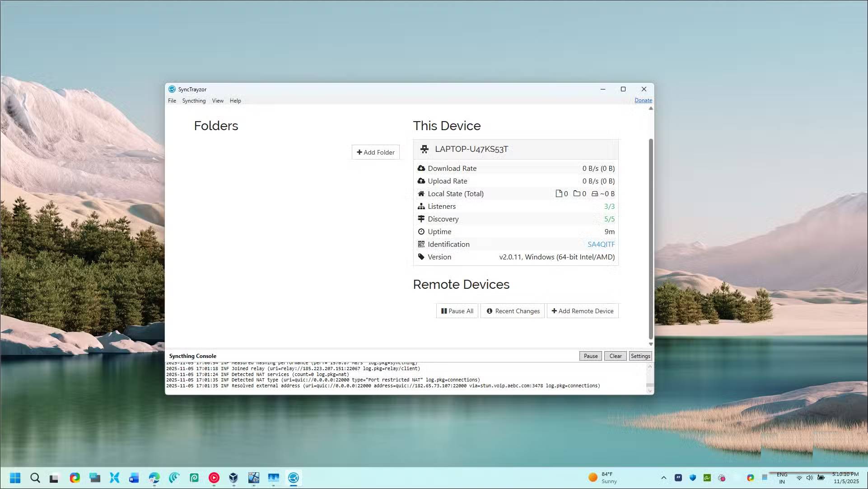Viewport: 868px width, 489px height.
Task: Pause All remote devices
Action: point(457,311)
